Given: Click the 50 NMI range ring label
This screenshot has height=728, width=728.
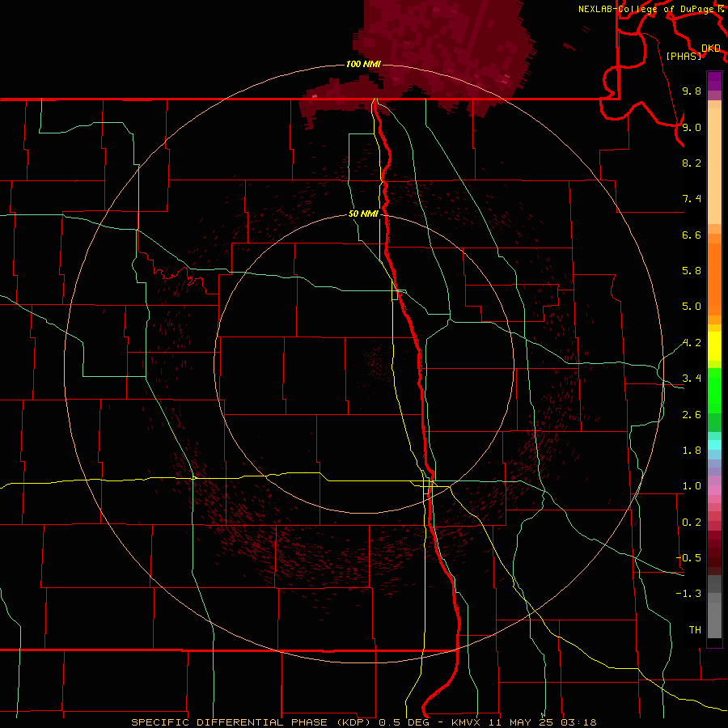Looking at the screenshot, I should point(363,214).
